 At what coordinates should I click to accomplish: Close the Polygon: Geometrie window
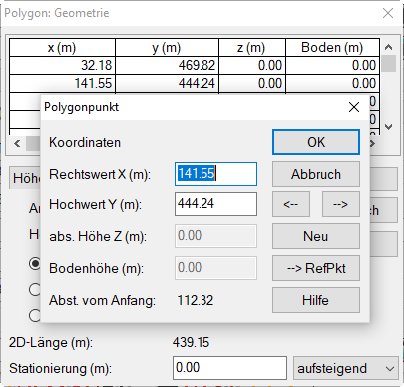388,13
